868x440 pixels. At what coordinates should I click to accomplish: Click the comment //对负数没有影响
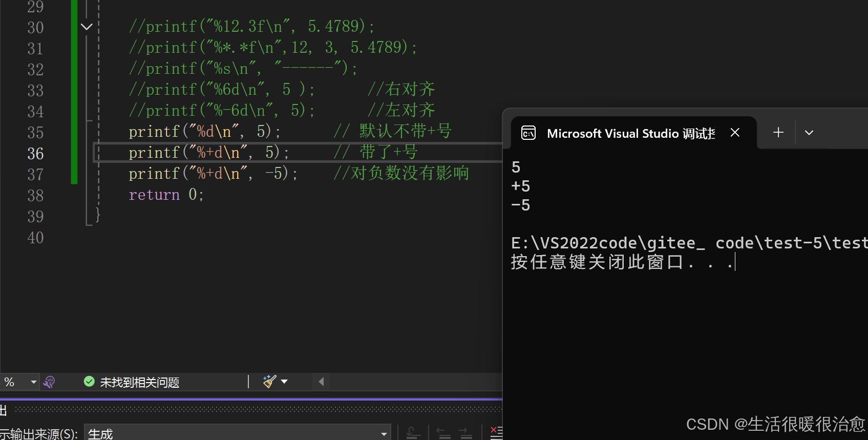pos(401,173)
